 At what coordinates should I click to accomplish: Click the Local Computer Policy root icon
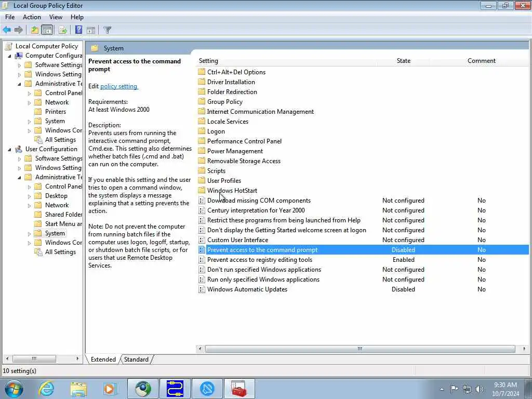click(9, 46)
